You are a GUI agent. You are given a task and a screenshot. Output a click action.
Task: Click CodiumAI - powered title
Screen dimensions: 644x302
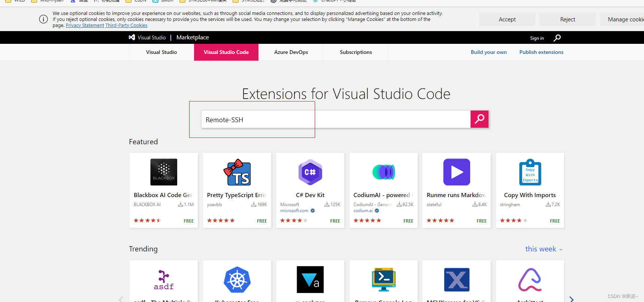tap(383, 195)
